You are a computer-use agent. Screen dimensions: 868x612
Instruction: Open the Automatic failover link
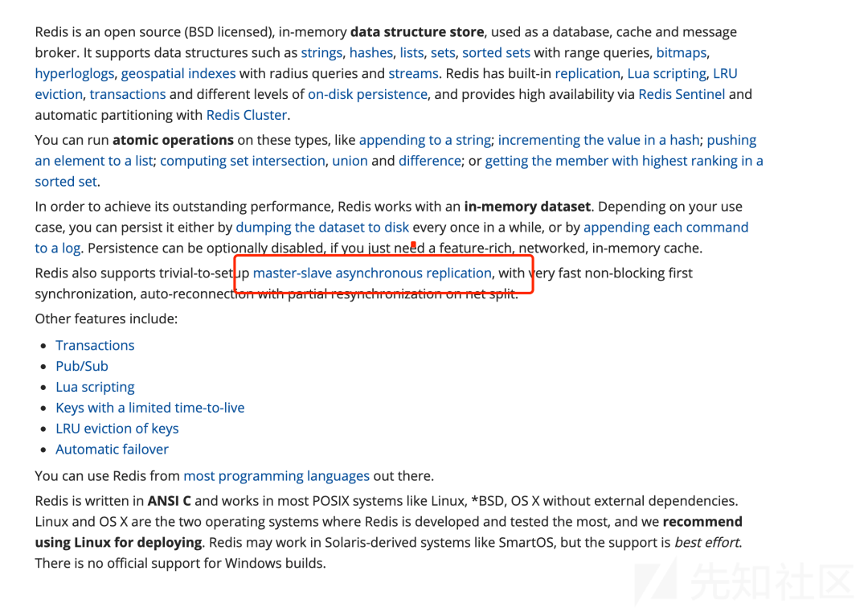(x=112, y=450)
